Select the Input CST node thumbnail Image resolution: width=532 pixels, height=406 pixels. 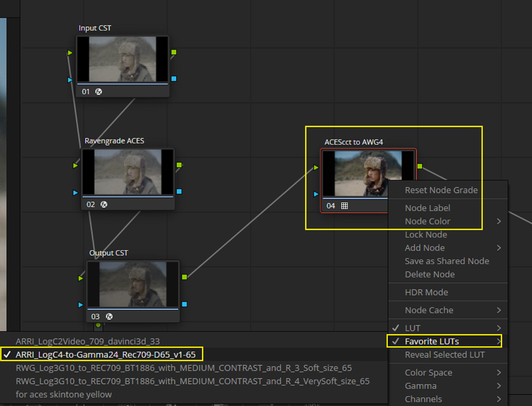tap(123, 59)
